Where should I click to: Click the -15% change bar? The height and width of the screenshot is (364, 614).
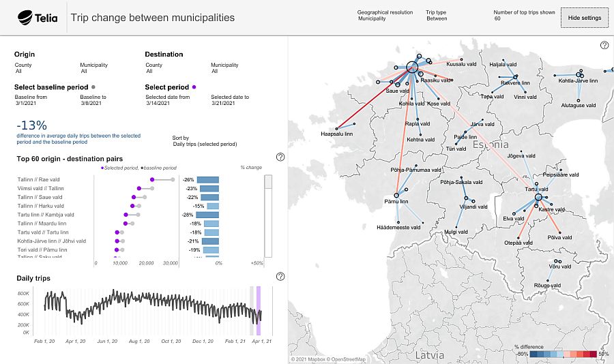[213, 206]
